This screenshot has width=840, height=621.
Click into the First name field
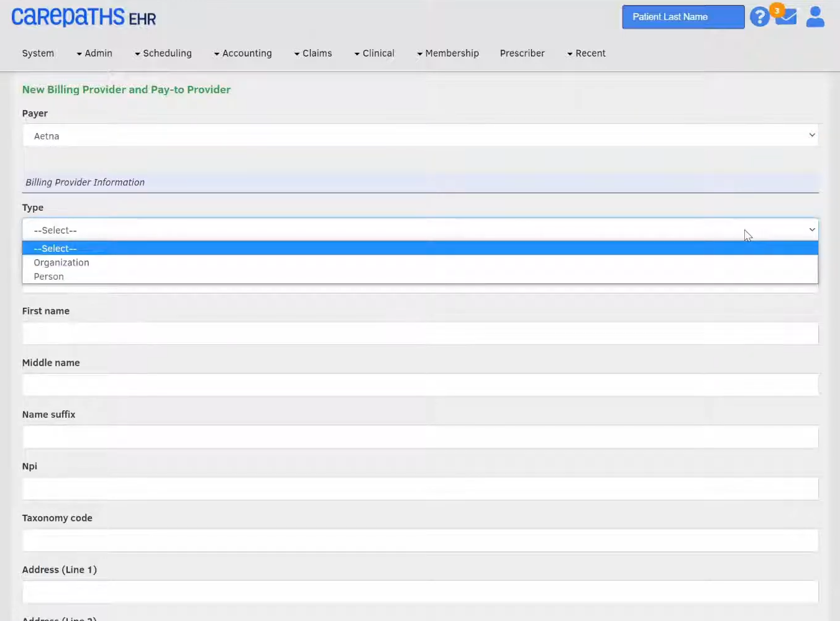click(420, 334)
